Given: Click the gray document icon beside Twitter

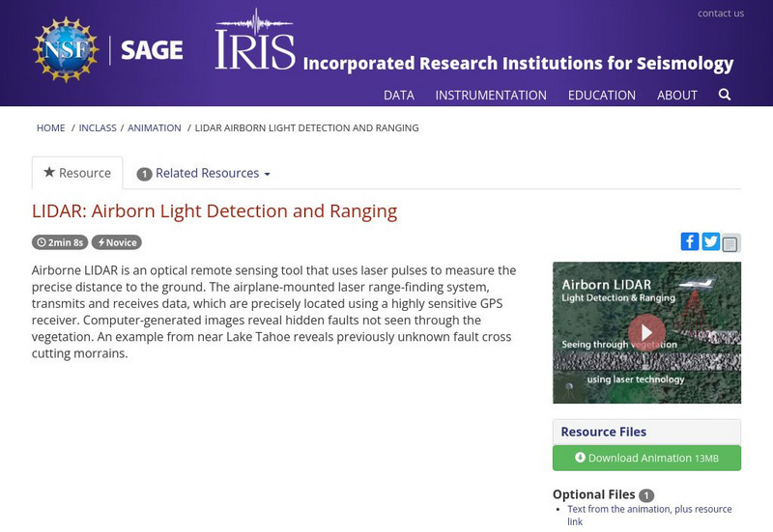Looking at the screenshot, I should 730,243.
